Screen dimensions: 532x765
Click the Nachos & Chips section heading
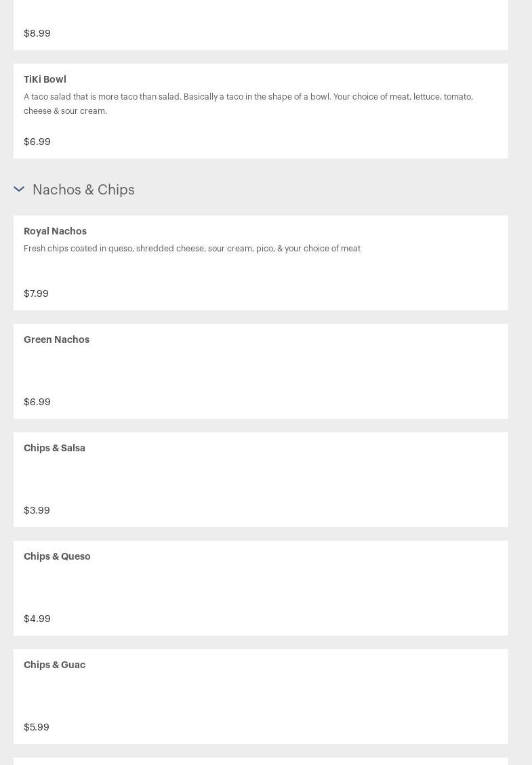(x=83, y=189)
